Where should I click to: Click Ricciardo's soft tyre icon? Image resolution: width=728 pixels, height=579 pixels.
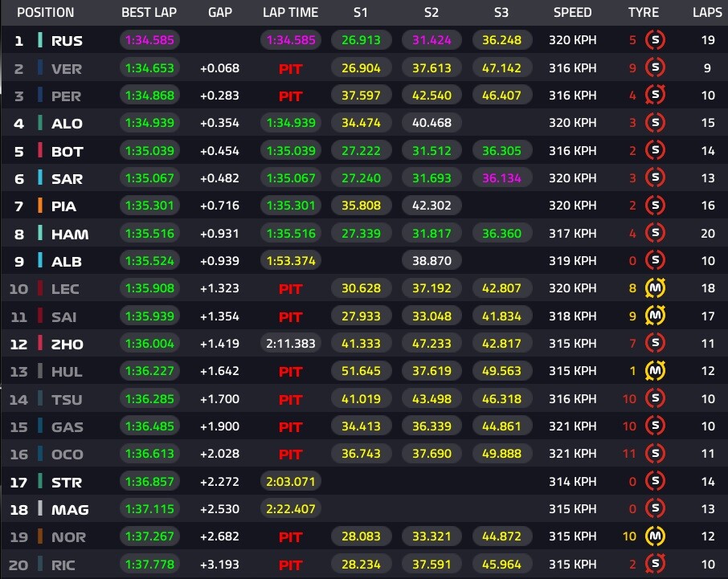pyautogui.click(x=656, y=564)
